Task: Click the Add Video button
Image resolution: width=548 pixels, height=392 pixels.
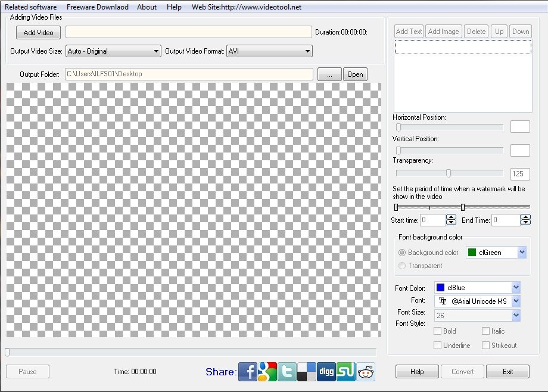Action: (x=39, y=33)
